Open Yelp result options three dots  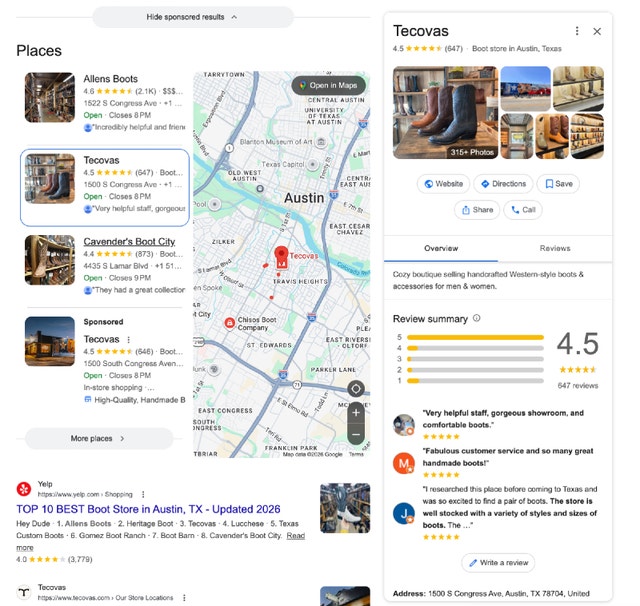coord(143,494)
